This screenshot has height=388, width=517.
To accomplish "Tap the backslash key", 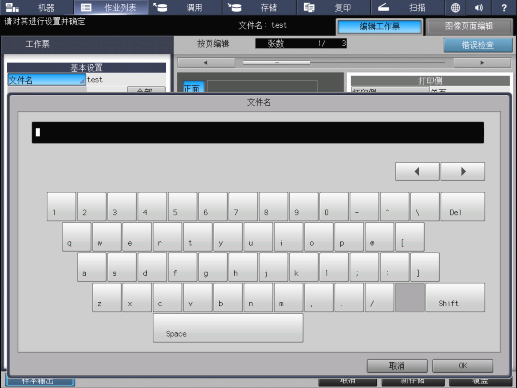I will 425,206.
